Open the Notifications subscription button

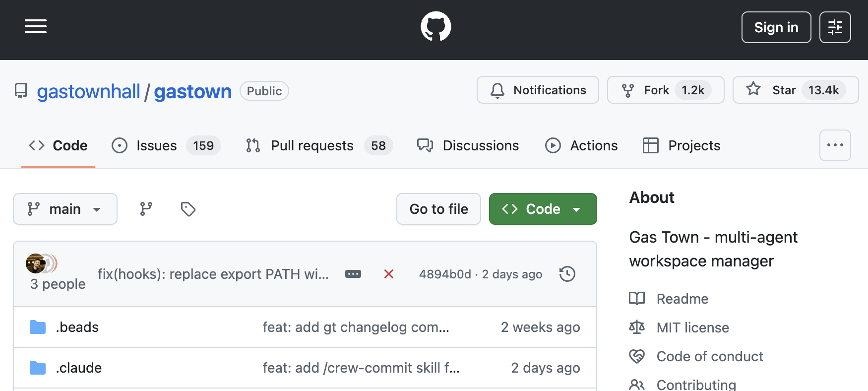coord(538,90)
